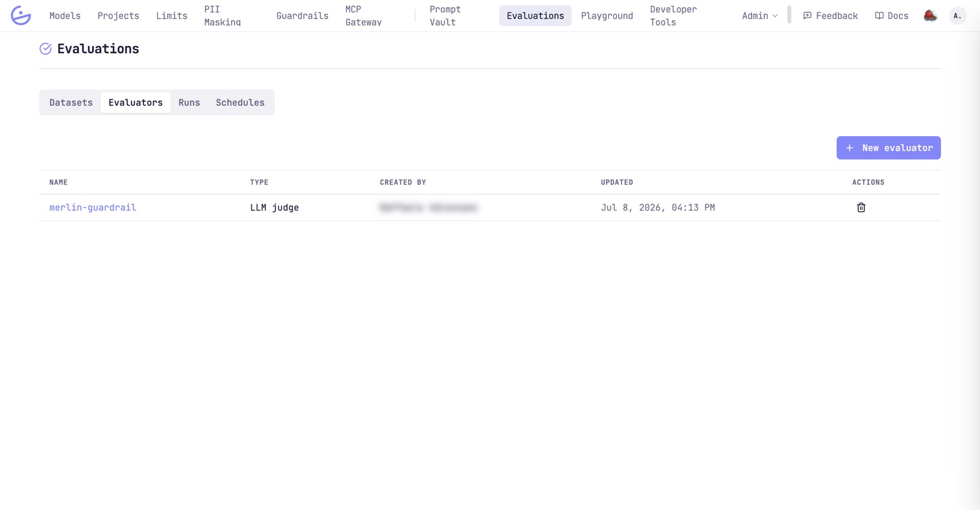The image size is (980, 510).
Task: Open the Playground page
Action: [x=607, y=16]
